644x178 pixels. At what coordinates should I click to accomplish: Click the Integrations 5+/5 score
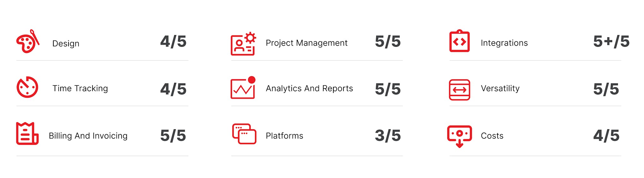click(611, 41)
